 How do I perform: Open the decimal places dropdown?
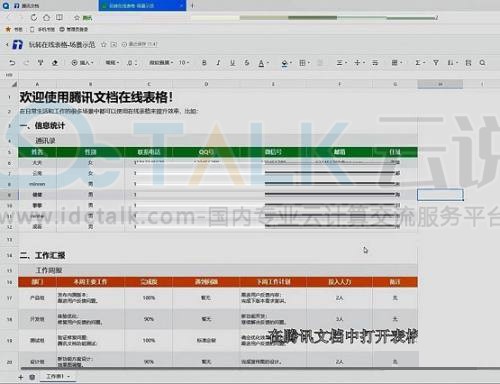click(x=132, y=63)
